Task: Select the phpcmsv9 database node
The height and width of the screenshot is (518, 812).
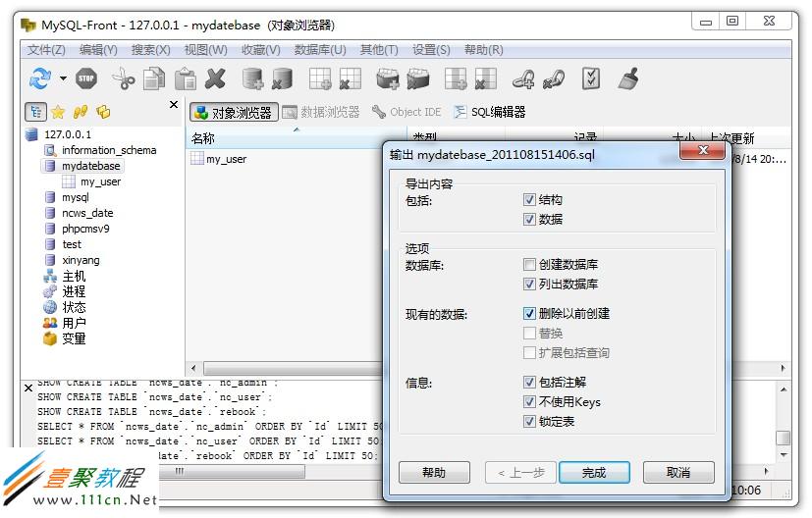Action: (86, 229)
